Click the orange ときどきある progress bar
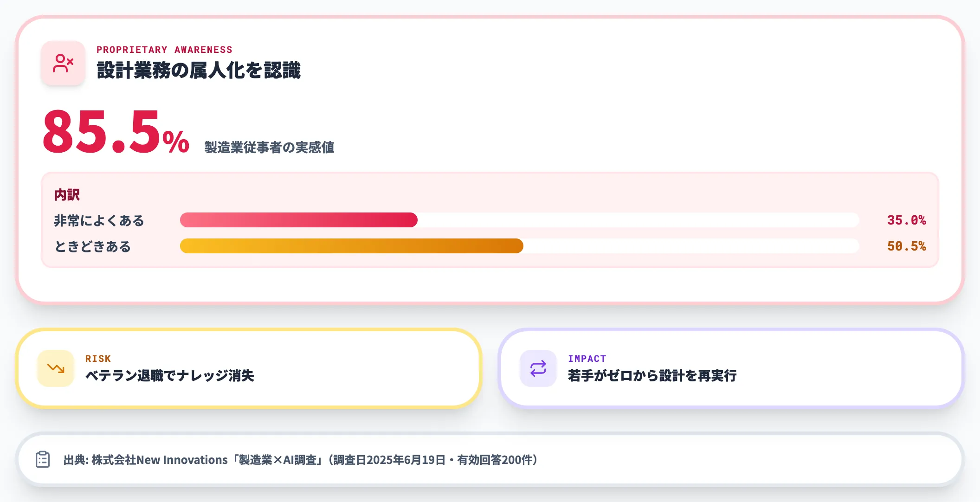This screenshot has width=980, height=502. click(x=351, y=246)
